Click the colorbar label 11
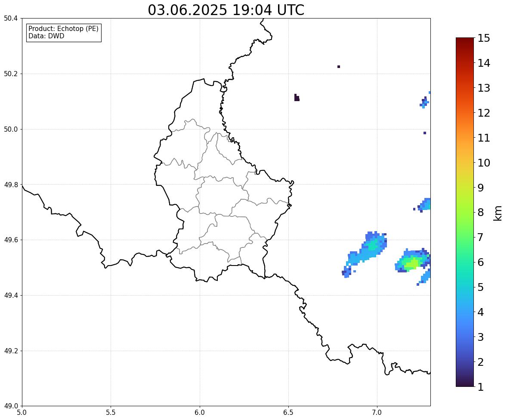Viewport: 507px width, 420px height. tap(484, 138)
